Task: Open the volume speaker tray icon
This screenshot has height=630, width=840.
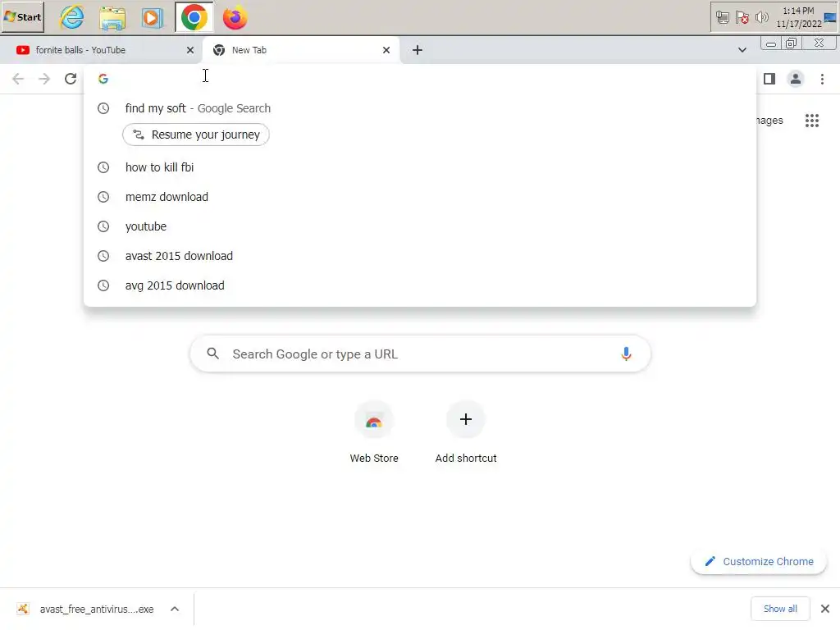Action: pyautogui.click(x=761, y=18)
